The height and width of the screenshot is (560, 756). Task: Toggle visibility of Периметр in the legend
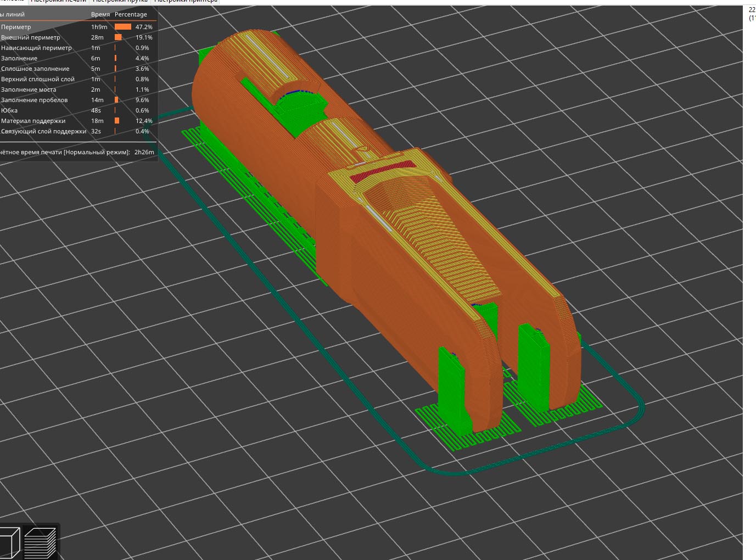pos(78,27)
